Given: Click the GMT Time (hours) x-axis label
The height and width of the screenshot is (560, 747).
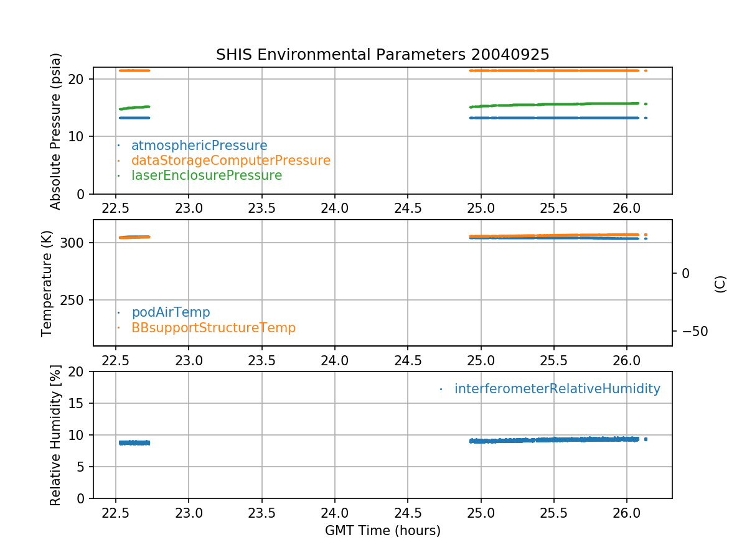Looking at the screenshot, I should 382,531.
